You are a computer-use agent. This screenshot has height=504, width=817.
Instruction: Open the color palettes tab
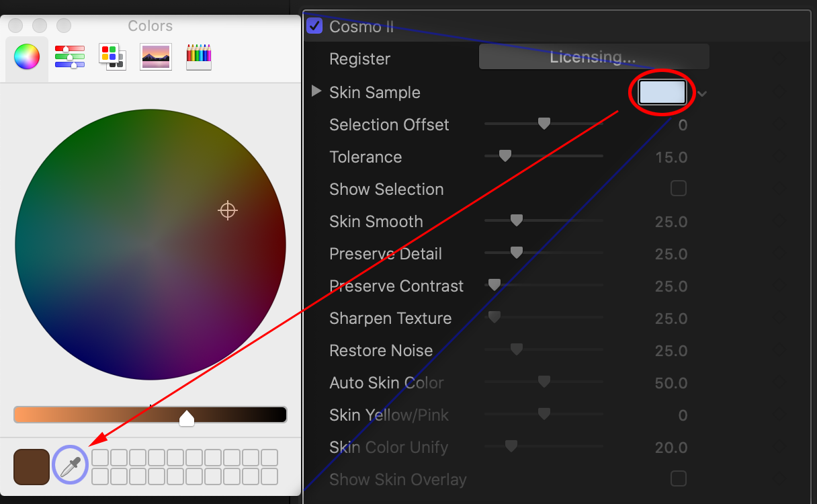point(112,57)
